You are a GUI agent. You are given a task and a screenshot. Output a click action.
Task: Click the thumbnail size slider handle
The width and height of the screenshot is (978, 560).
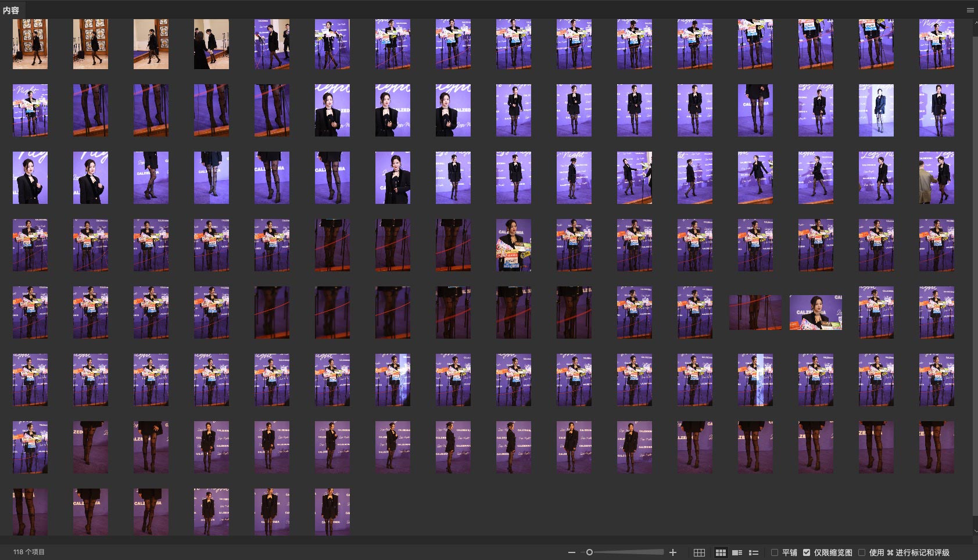(x=589, y=552)
